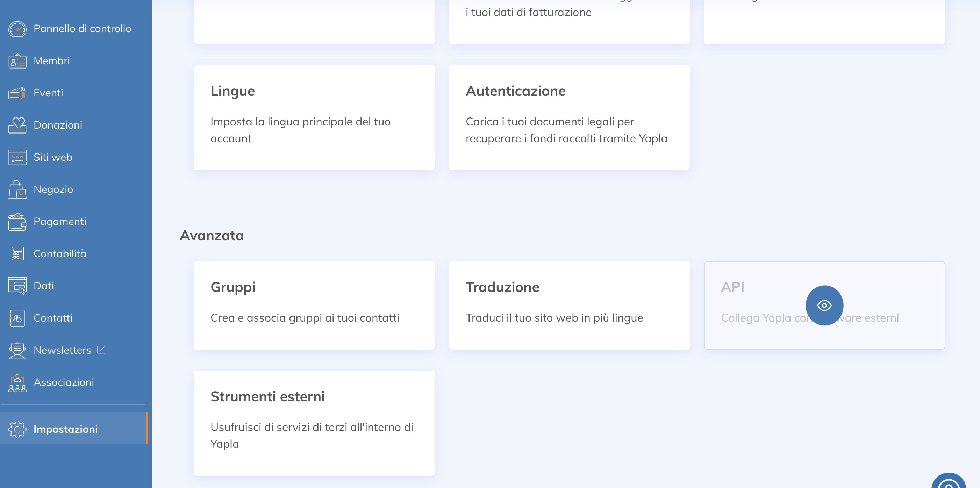Image resolution: width=980 pixels, height=488 pixels.
Task: Toggle the eye icon on the API card
Action: (x=825, y=305)
